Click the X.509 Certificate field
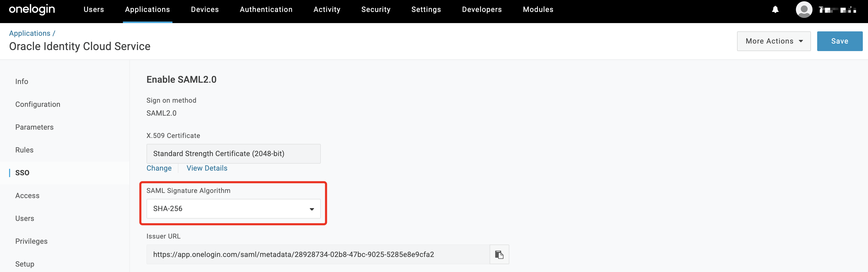The height and width of the screenshot is (272, 868). click(x=233, y=154)
